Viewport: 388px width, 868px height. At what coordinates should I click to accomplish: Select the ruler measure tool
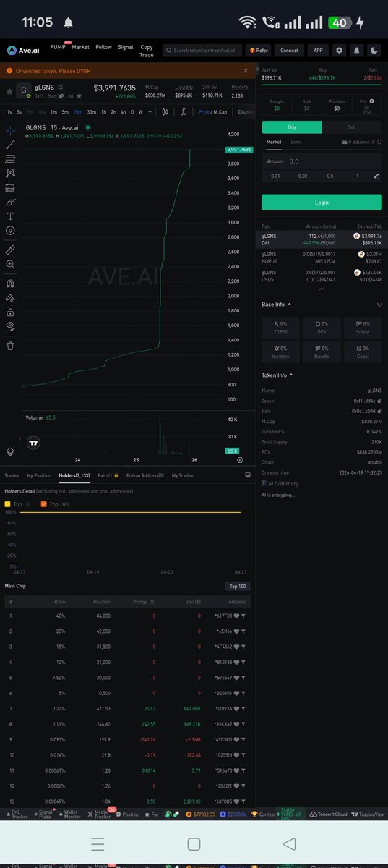pyautogui.click(x=10, y=249)
